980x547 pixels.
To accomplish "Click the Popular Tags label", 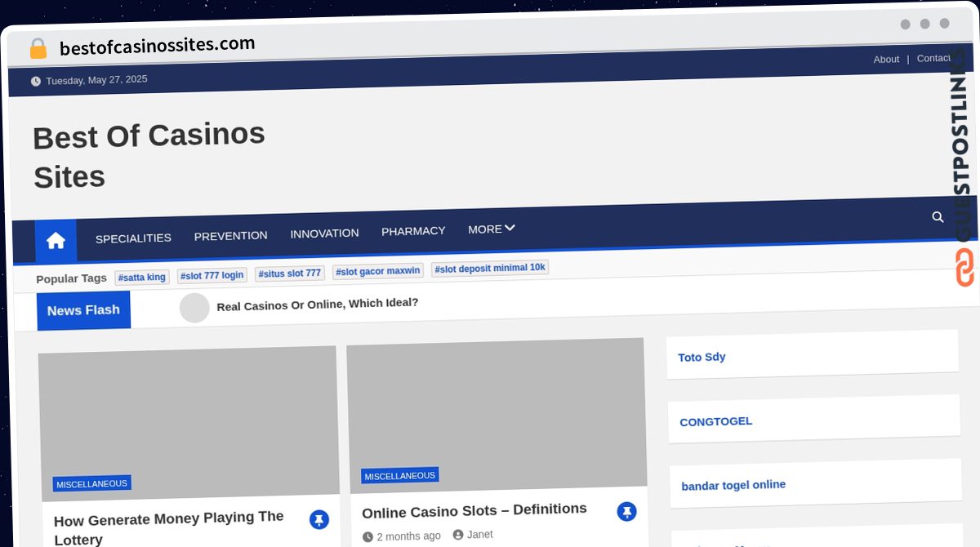I will 72,278.
